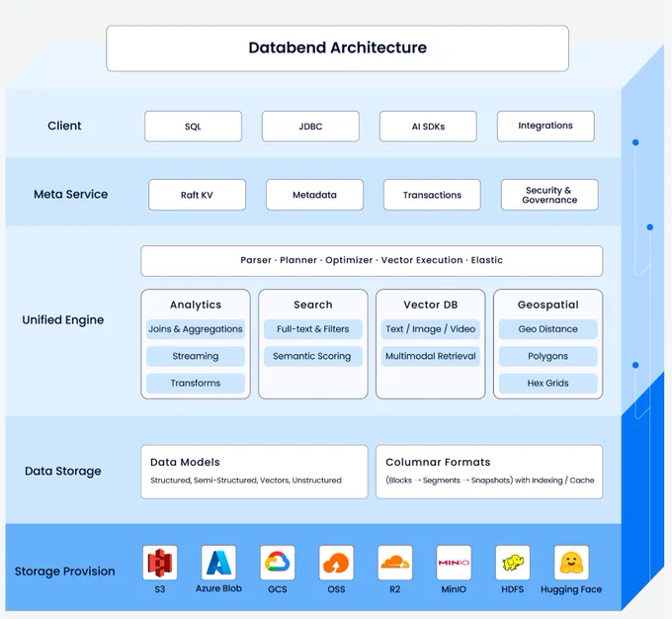This screenshot has height=619, width=672.
Task: Select the Azure Blob icon
Action: (x=218, y=563)
